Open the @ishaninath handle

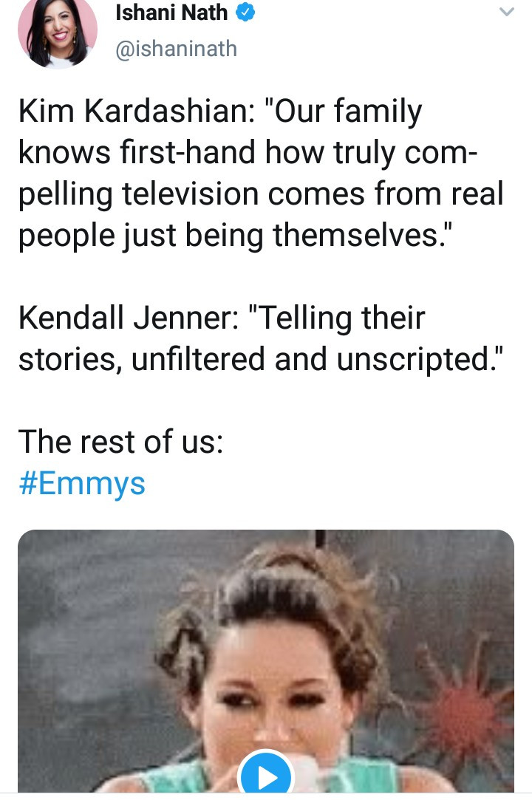tap(177, 49)
